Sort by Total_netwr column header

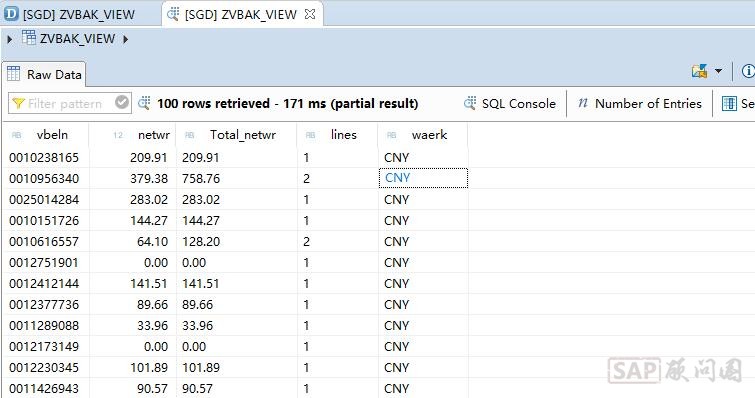pyautogui.click(x=236, y=135)
